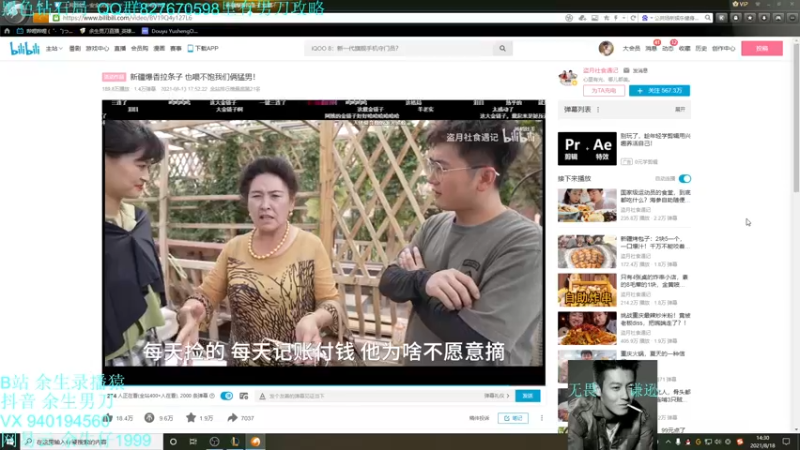Screen dimensions: 800x450
Task: Click the coin icon with 9.6万
Action: pyautogui.click(x=149, y=418)
